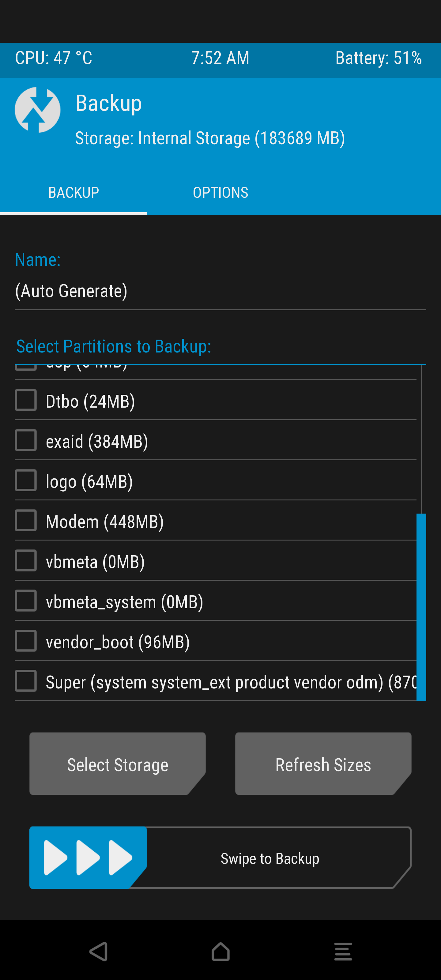Image resolution: width=441 pixels, height=980 pixels.
Task: Click the partition list scrollbar thumb
Action: [x=421, y=607]
